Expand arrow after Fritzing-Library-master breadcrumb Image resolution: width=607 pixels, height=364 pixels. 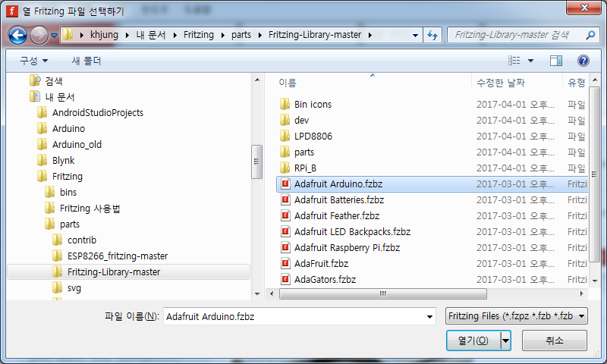pyautogui.click(x=370, y=35)
